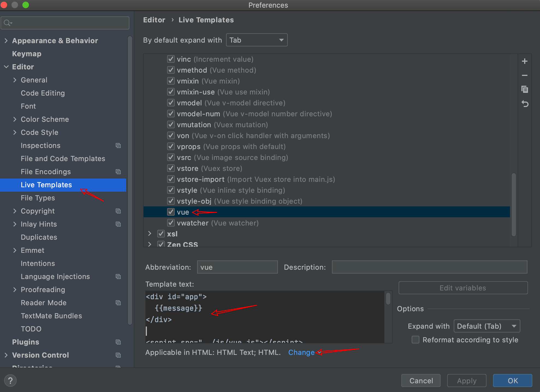
Task: Collapse the Editor section
Action: (x=6, y=67)
